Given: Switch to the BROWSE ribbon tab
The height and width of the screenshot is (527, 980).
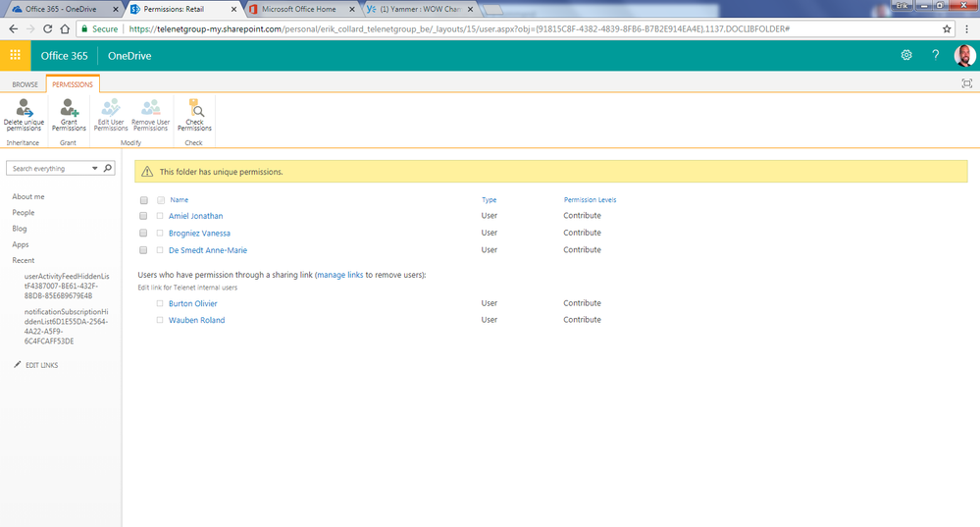Looking at the screenshot, I should pyautogui.click(x=25, y=84).
